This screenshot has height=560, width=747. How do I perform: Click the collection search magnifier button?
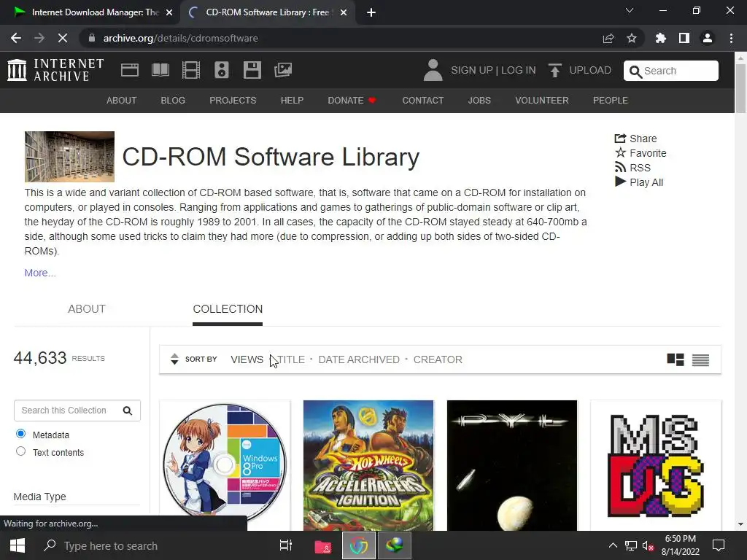[x=128, y=411]
